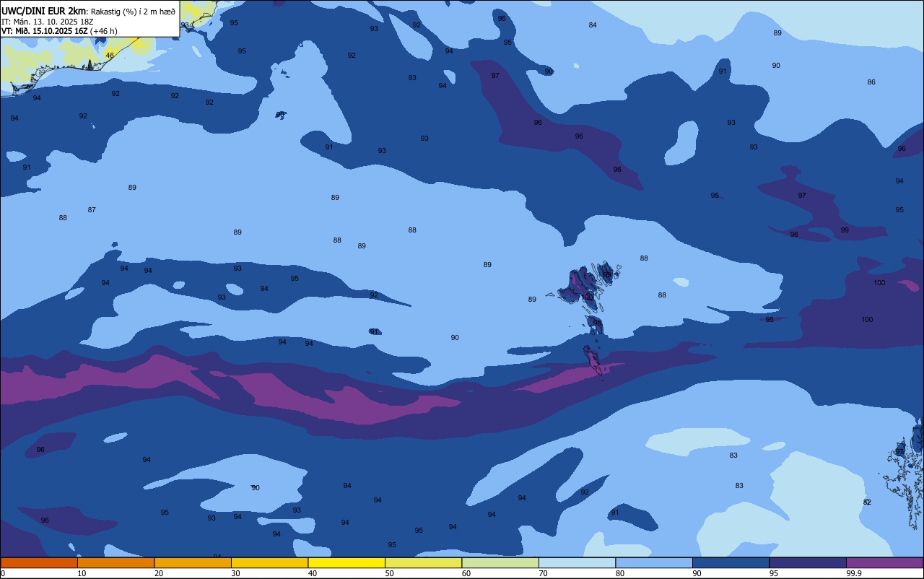Click the color scale tick label "20"
Screen dimensions: 924x579
(159, 573)
